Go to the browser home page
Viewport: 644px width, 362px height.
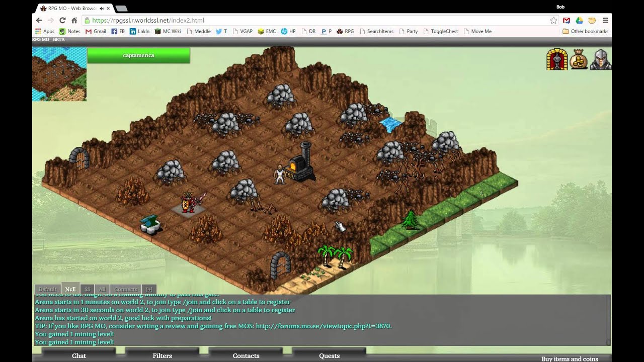click(x=74, y=20)
